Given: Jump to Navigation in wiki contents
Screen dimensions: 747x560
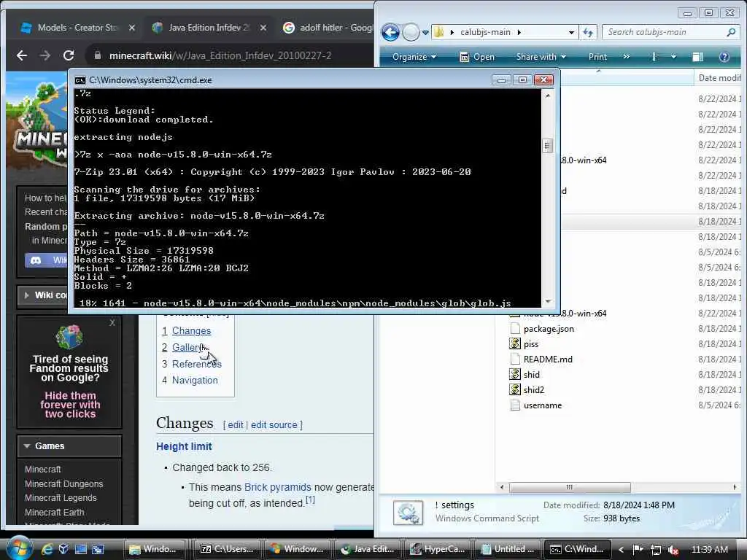Looking at the screenshot, I should 195,380.
